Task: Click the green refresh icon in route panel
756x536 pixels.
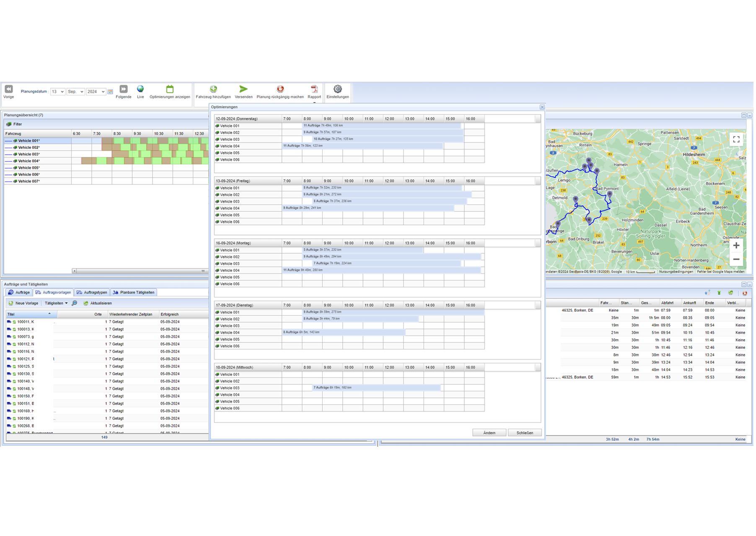Action: pos(731,293)
